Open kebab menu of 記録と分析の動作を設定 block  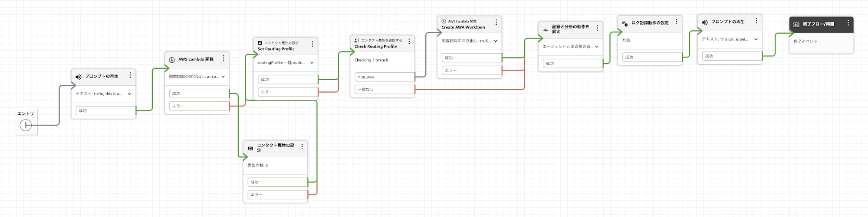click(597, 28)
